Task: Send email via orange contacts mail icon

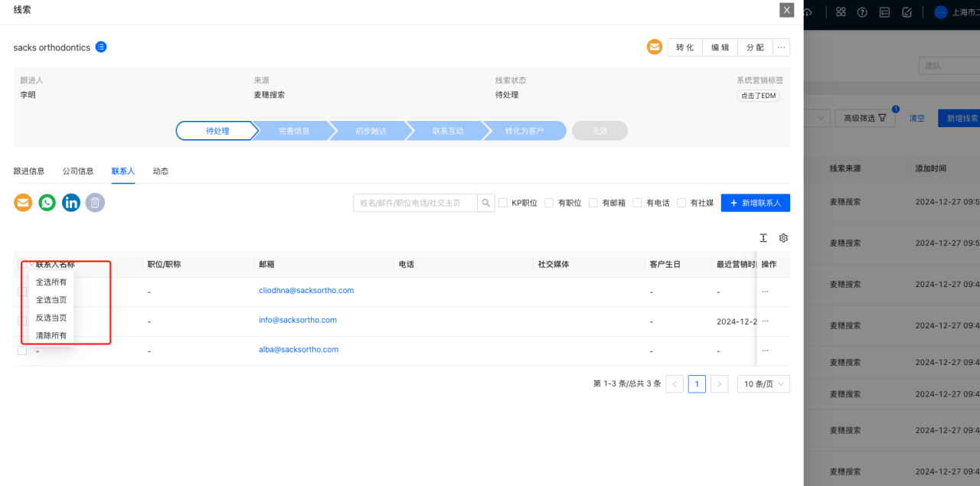Action: (x=24, y=203)
